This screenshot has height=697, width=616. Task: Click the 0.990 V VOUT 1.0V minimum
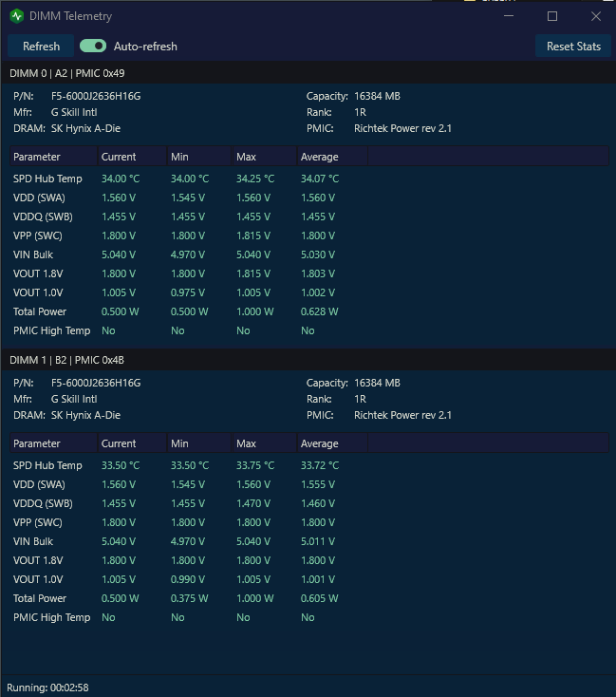[188, 579]
